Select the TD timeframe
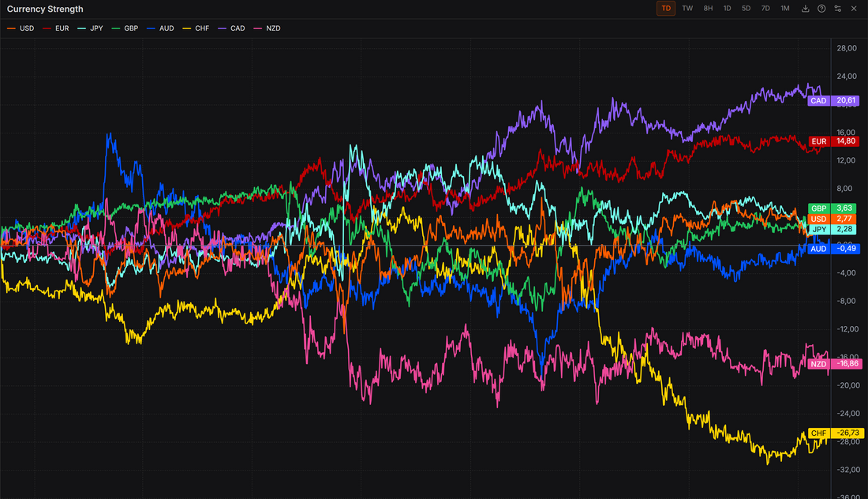The width and height of the screenshot is (868, 499). coord(666,9)
